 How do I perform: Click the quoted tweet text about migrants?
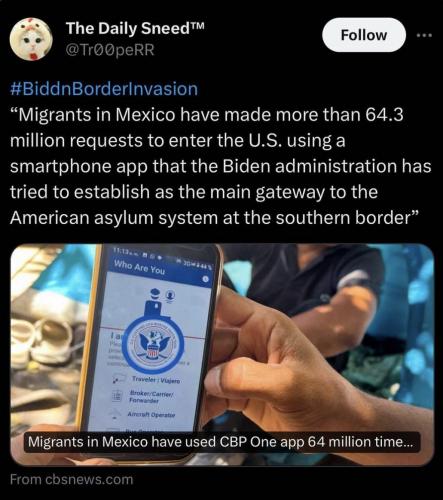pyautogui.click(x=221, y=166)
